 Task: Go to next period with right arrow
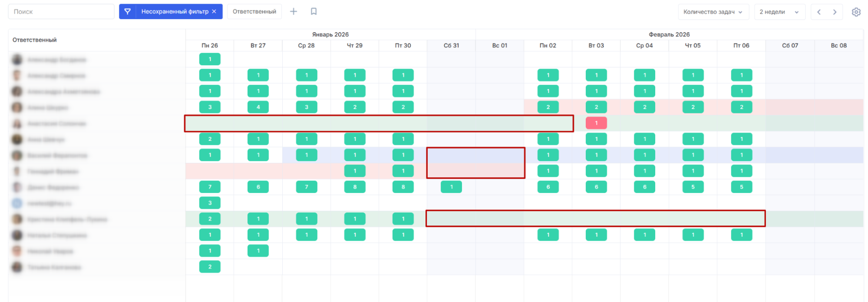point(835,12)
